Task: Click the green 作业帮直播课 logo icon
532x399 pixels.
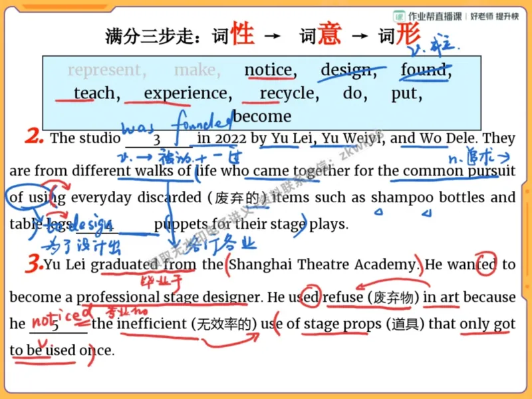Action: click(399, 17)
